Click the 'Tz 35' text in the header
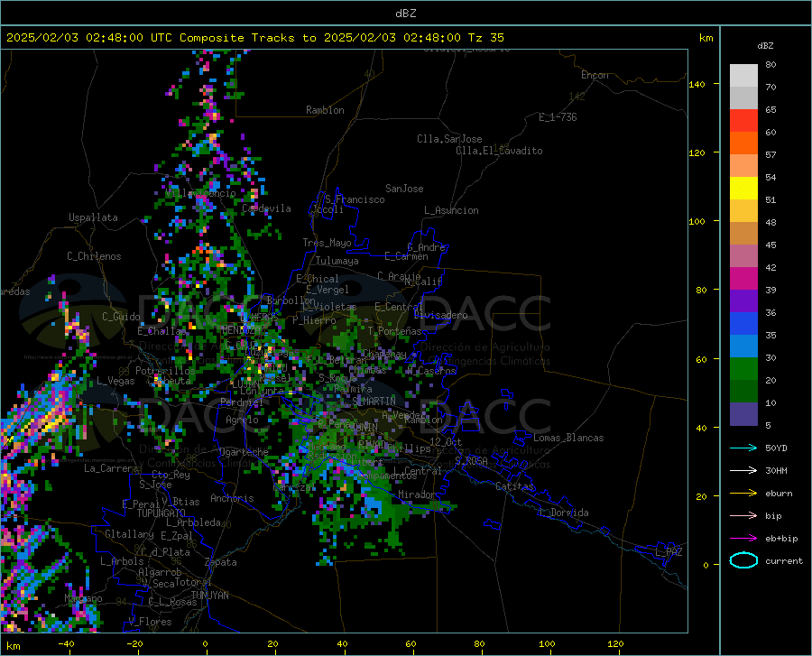812x656 pixels. [x=485, y=37]
